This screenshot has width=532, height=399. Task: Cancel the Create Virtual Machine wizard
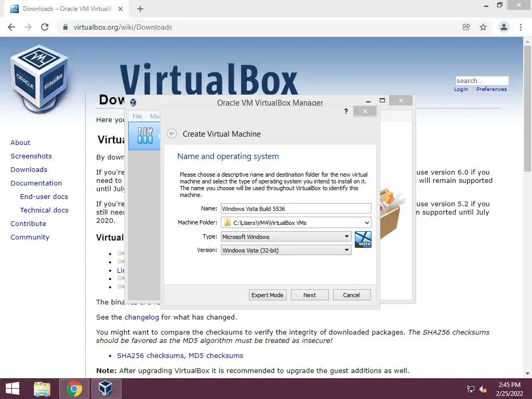click(x=352, y=295)
